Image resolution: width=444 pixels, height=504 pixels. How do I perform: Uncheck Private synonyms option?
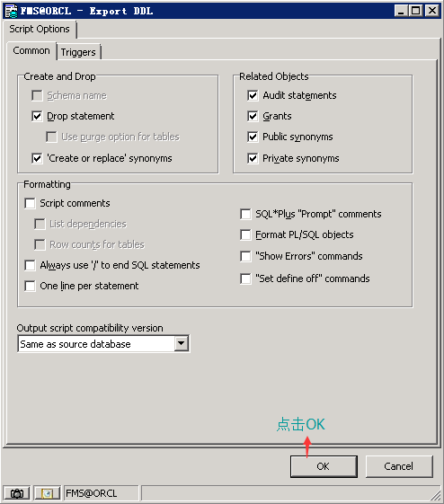pos(253,158)
